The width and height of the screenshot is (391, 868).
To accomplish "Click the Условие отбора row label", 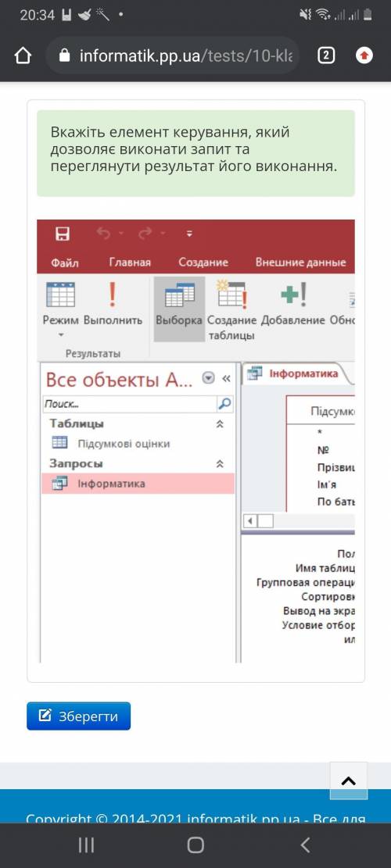I will 318,626.
